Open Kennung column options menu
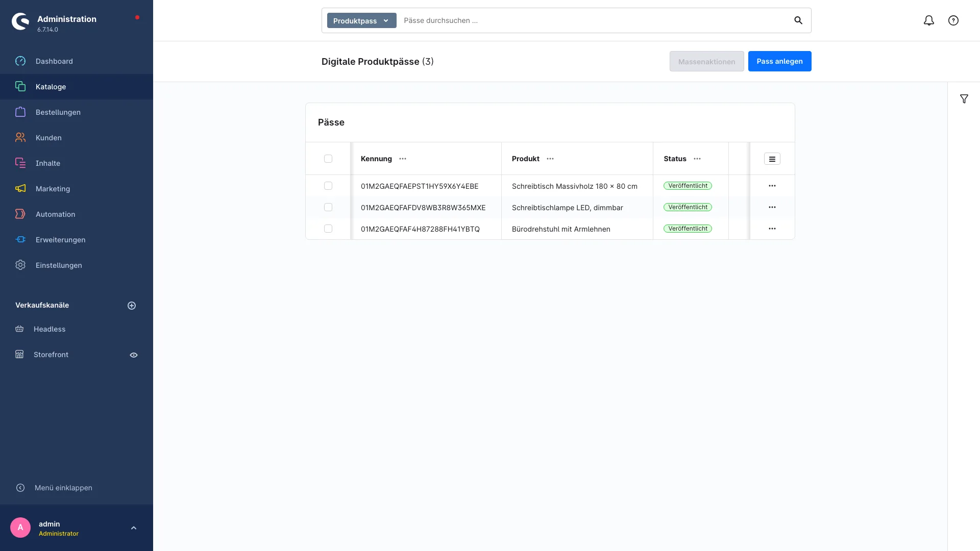Screen dimensions: 980x551 click(403, 159)
